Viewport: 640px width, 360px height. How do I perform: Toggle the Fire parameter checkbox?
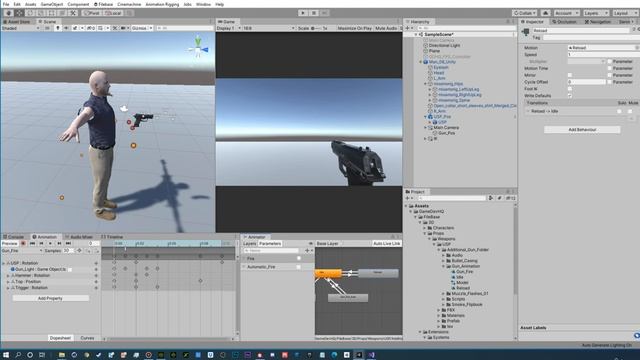pos(299,258)
